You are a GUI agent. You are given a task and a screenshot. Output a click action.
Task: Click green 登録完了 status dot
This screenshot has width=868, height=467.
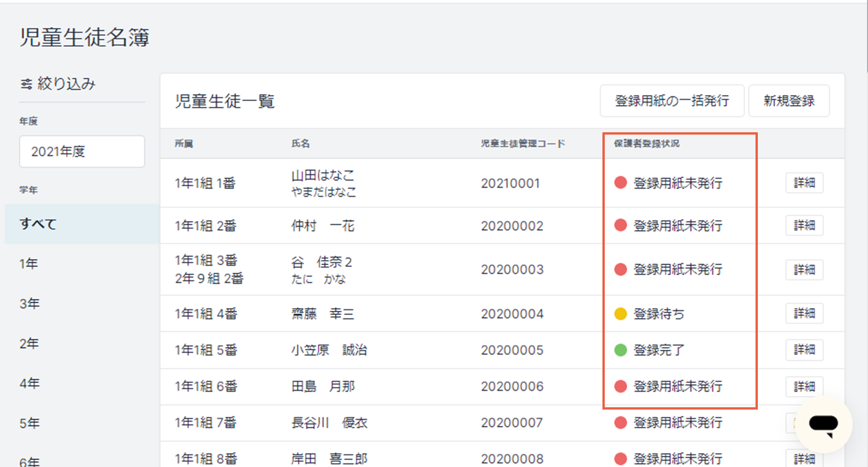[x=620, y=350]
